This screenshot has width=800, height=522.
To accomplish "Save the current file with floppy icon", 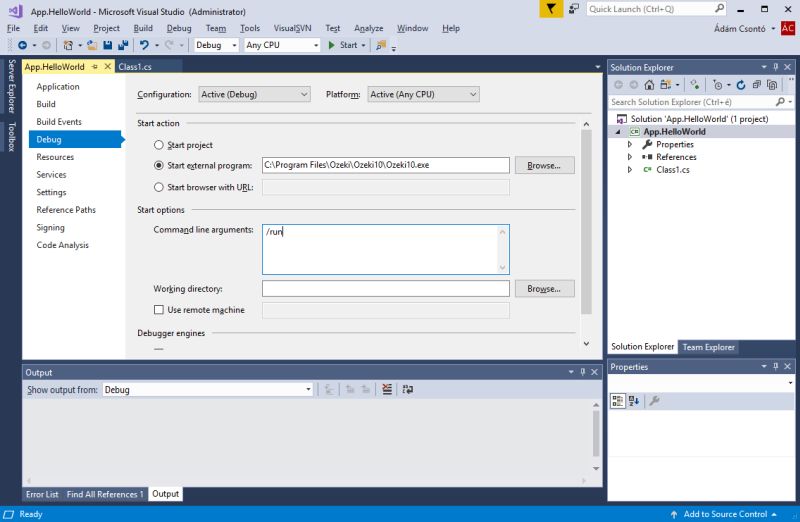I will (x=108, y=45).
